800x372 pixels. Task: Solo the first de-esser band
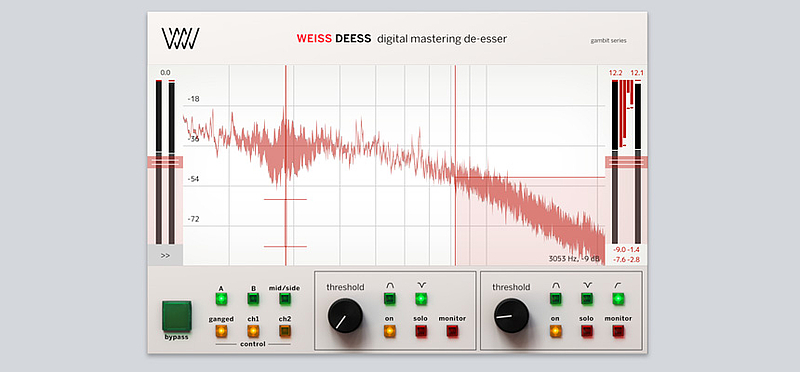coord(420,331)
